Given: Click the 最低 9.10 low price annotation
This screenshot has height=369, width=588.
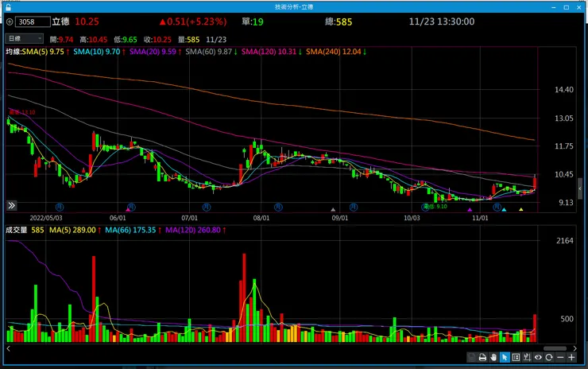Looking at the screenshot, I should pyautogui.click(x=435, y=207).
